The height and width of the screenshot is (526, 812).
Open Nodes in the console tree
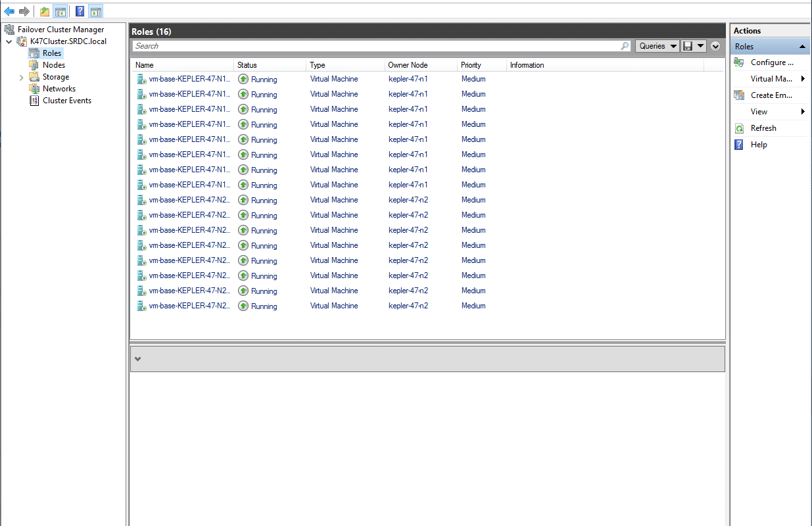54,65
